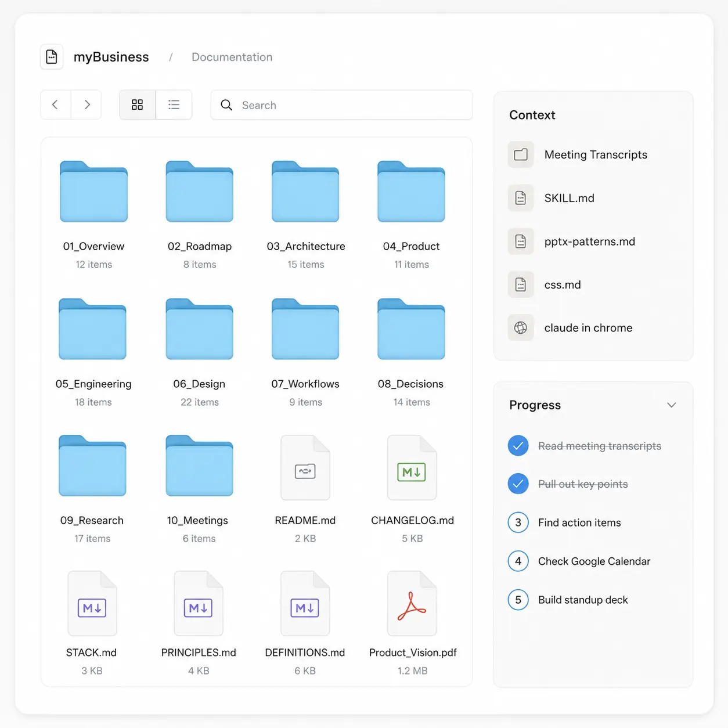Image resolution: width=728 pixels, height=728 pixels.
Task: Open the 03_Architecture folder
Action: (305, 192)
